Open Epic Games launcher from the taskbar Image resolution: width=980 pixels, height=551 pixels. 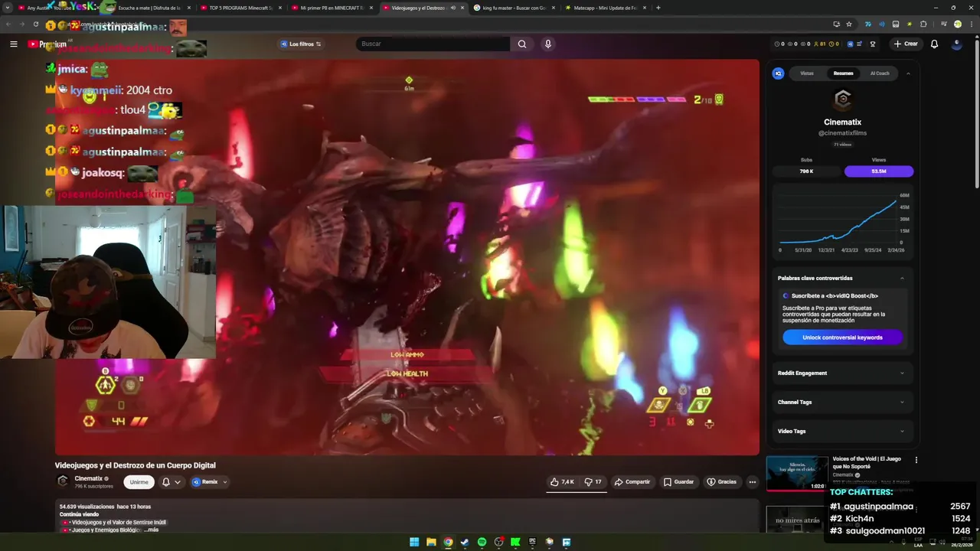point(532,542)
